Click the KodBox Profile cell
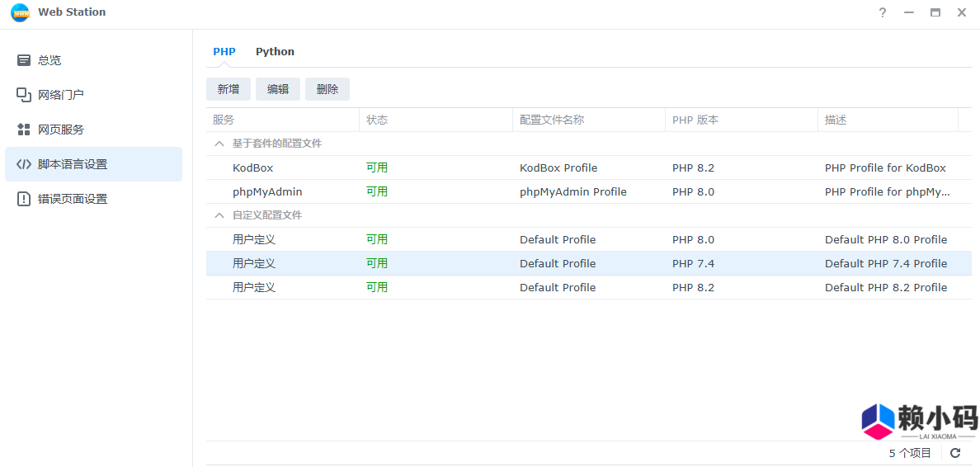Screen dimensions: 980x467 point(558,168)
